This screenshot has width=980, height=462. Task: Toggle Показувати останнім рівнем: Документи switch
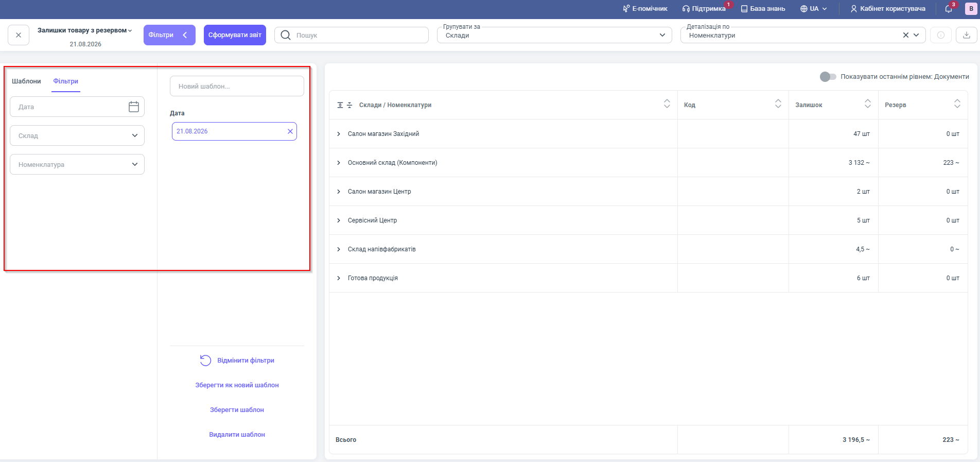828,77
